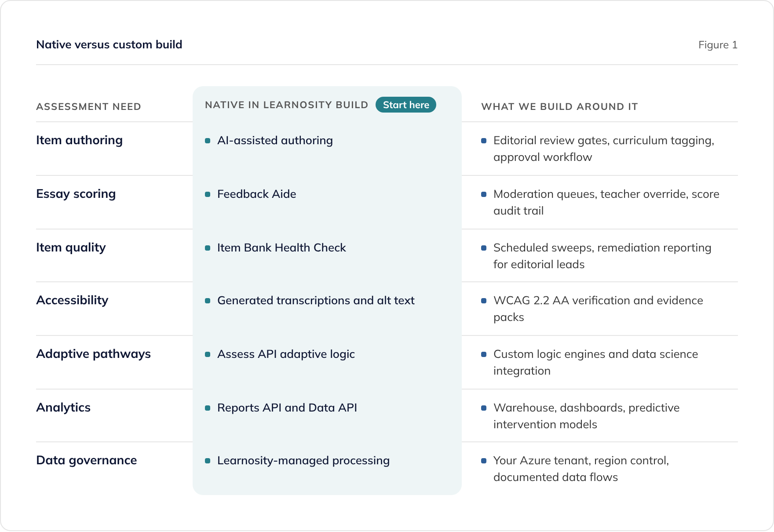The height and width of the screenshot is (532, 774).
Task: Click the "Native in Learnosity Build" header
Action: (286, 105)
